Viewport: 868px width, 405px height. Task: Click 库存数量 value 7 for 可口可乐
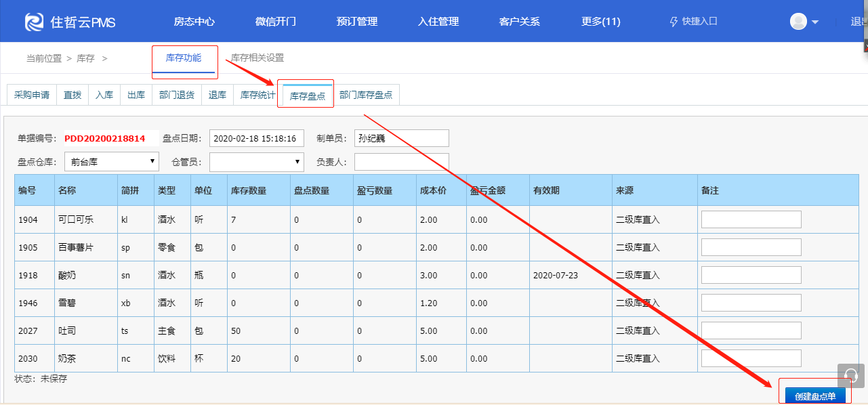coord(234,220)
